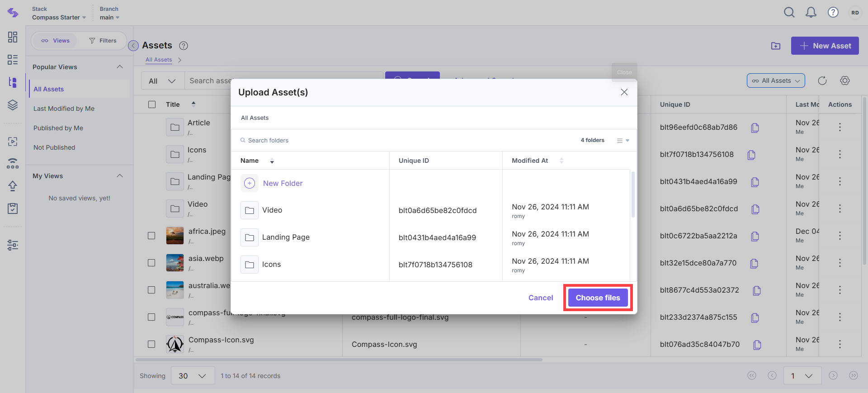
Task: Open the All asset type dropdown
Action: click(162, 81)
